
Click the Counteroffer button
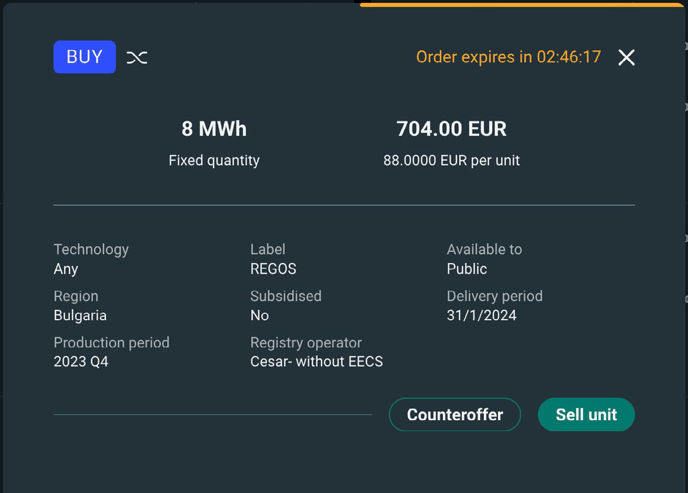(455, 414)
